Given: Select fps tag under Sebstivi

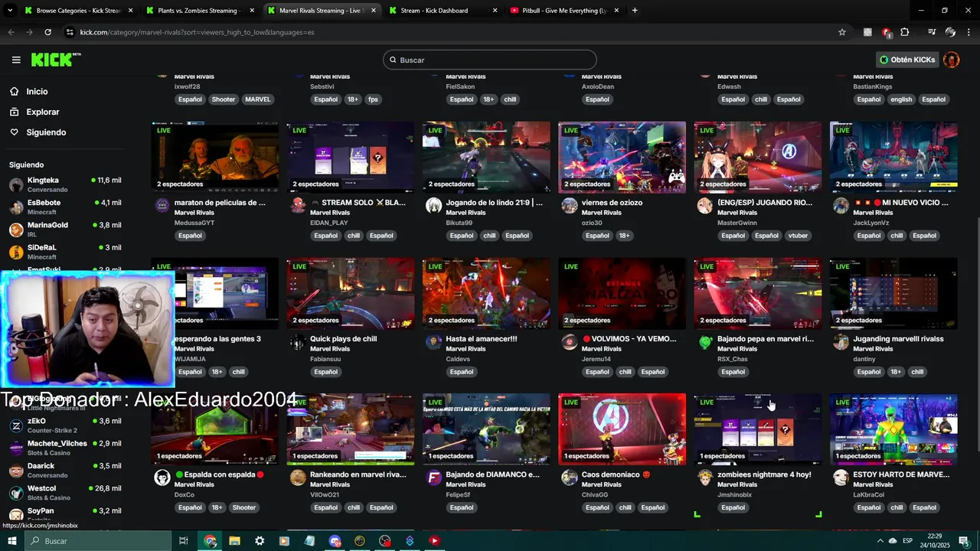Looking at the screenshot, I should click(373, 99).
